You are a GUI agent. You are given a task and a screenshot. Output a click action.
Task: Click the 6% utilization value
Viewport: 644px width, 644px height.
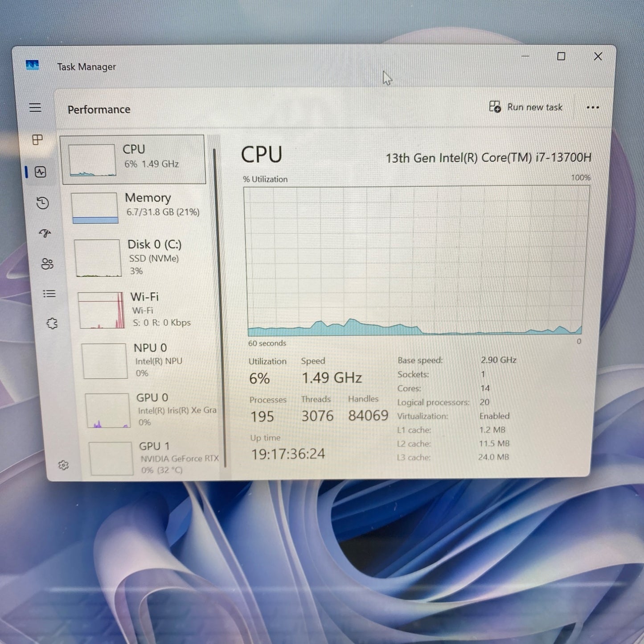coord(259,378)
